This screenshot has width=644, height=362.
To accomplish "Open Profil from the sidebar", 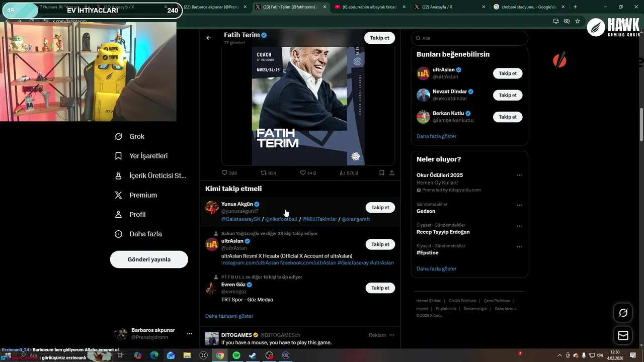I will tap(130, 214).
